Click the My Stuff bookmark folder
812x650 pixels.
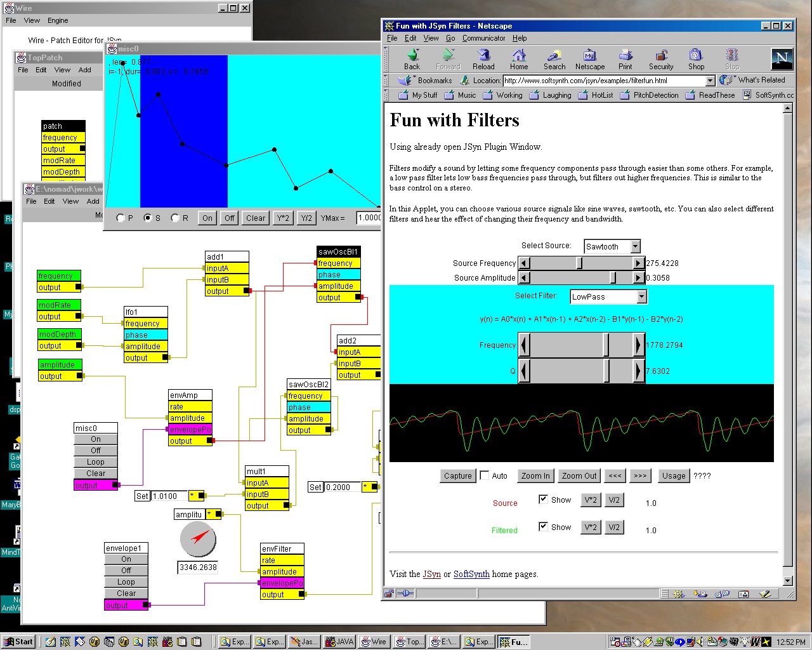(x=417, y=95)
